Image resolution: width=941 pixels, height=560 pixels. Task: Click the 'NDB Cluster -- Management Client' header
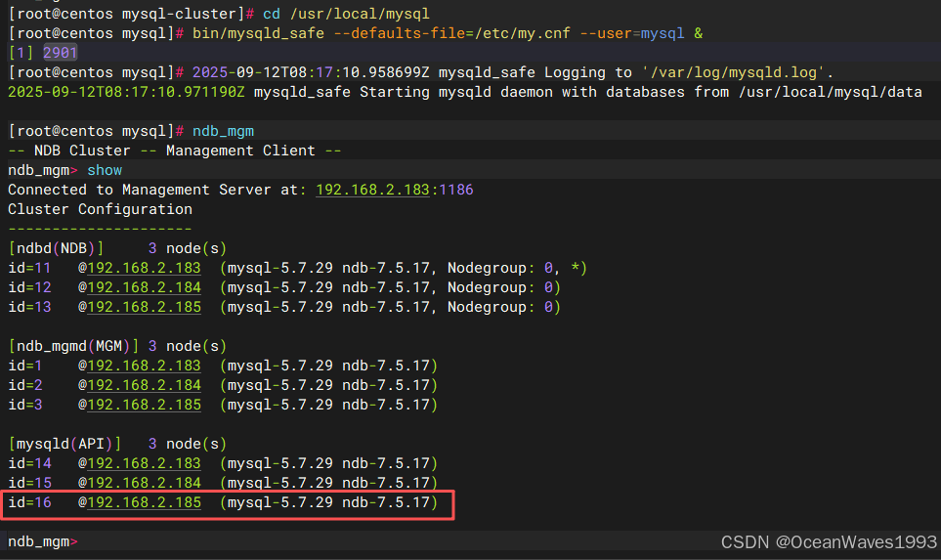tap(175, 151)
